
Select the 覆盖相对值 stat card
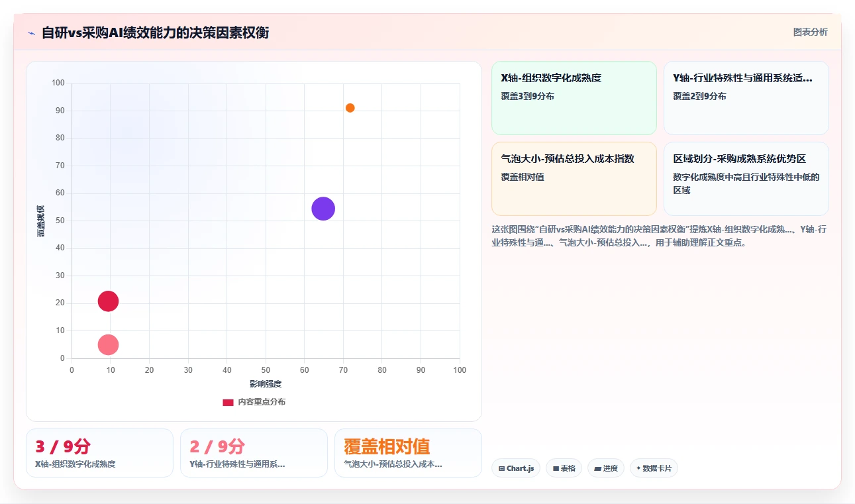pyautogui.click(x=408, y=453)
